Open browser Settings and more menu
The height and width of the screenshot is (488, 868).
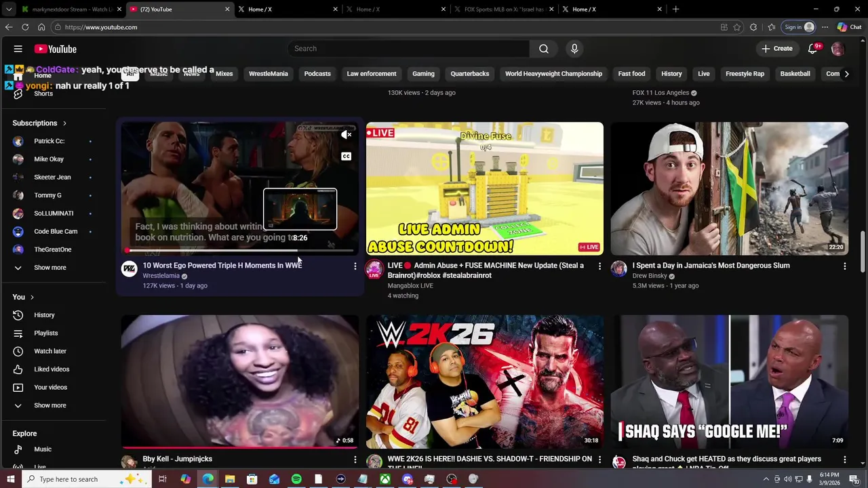(x=825, y=27)
